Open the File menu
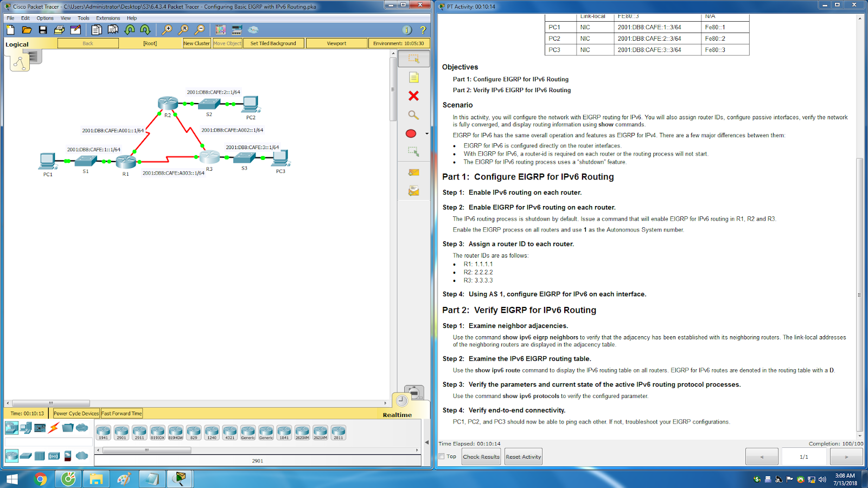Image resolution: width=868 pixels, height=488 pixels. (x=10, y=18)
